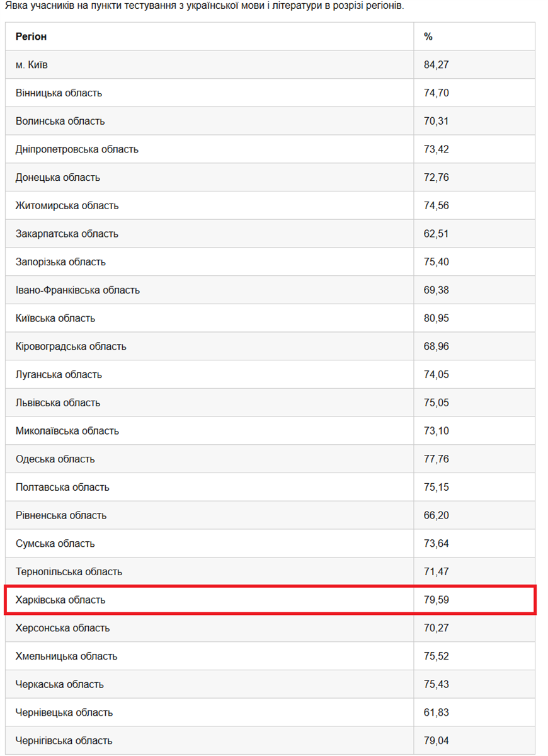Image resolution: width=548 pixels, height=756 pixels.
Task: Select the Волинська область row
Action: pos(270,121)
